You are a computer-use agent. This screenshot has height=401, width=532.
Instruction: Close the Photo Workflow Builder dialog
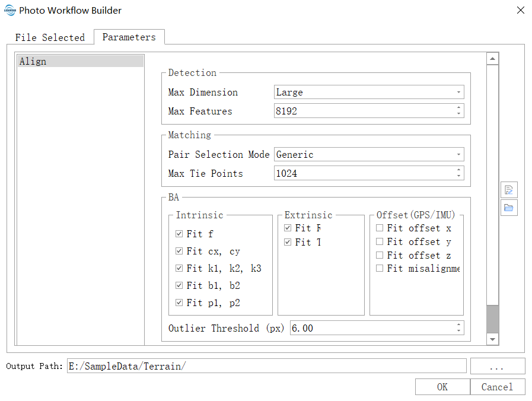[520, 11]
